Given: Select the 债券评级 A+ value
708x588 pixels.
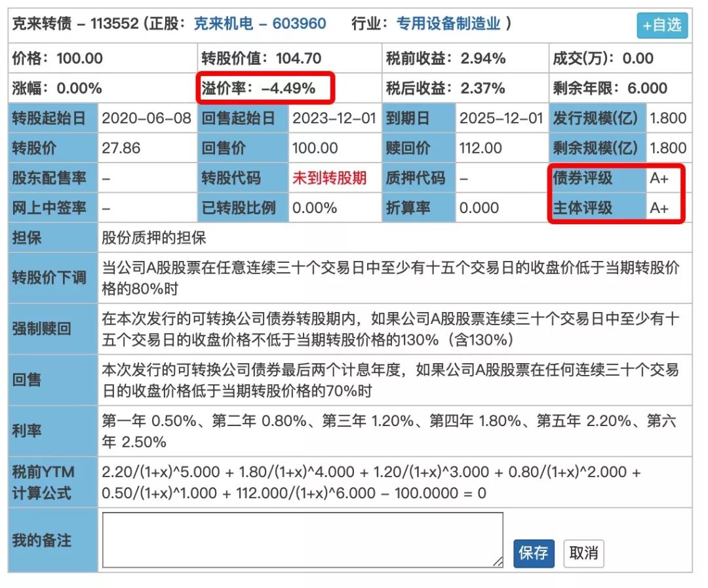Looking at the screenshot, I should click(x=659, y=178).
